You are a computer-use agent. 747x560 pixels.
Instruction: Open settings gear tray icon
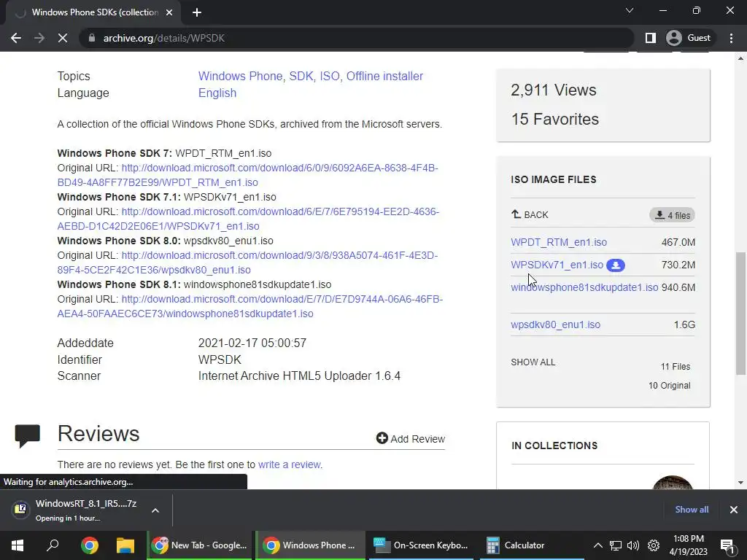(x=654, y=545)
